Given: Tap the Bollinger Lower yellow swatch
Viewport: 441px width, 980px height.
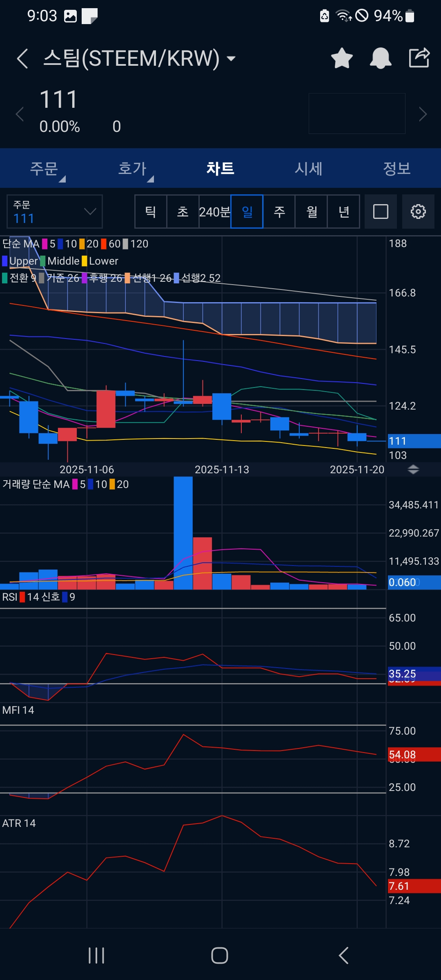Looking at the screenshot, I should click(x=85, y=261).
